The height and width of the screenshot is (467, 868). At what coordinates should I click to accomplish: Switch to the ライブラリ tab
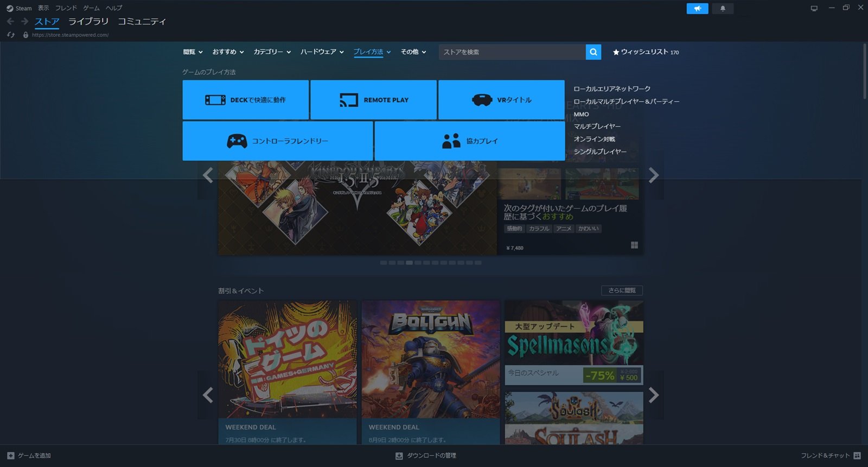(x=88, y=22)
